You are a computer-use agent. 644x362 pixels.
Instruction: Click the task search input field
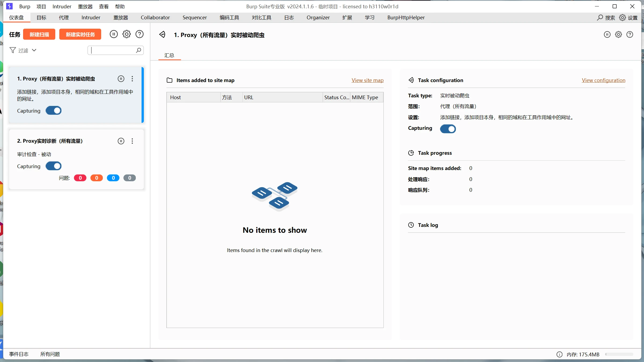click(x=113, y=50)
